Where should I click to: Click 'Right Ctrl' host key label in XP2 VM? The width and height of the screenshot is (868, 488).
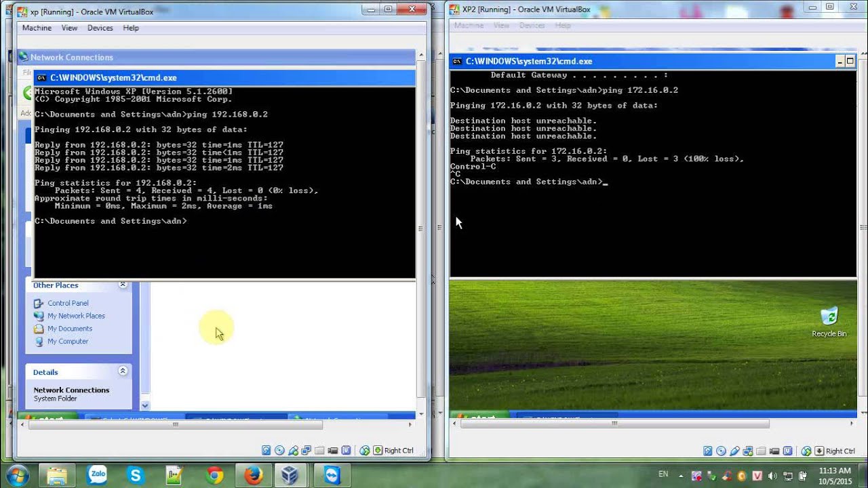tap(840, 451)
